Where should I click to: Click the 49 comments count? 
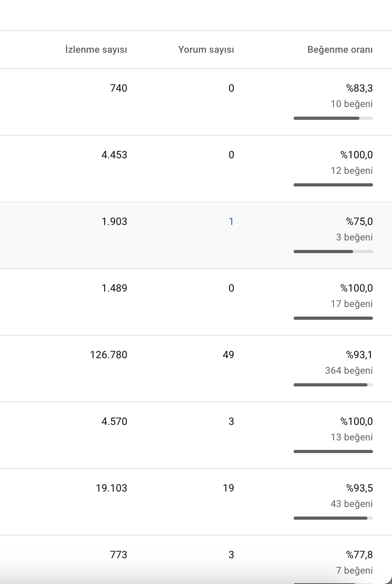pyautogui.click(x=229, y=355)
